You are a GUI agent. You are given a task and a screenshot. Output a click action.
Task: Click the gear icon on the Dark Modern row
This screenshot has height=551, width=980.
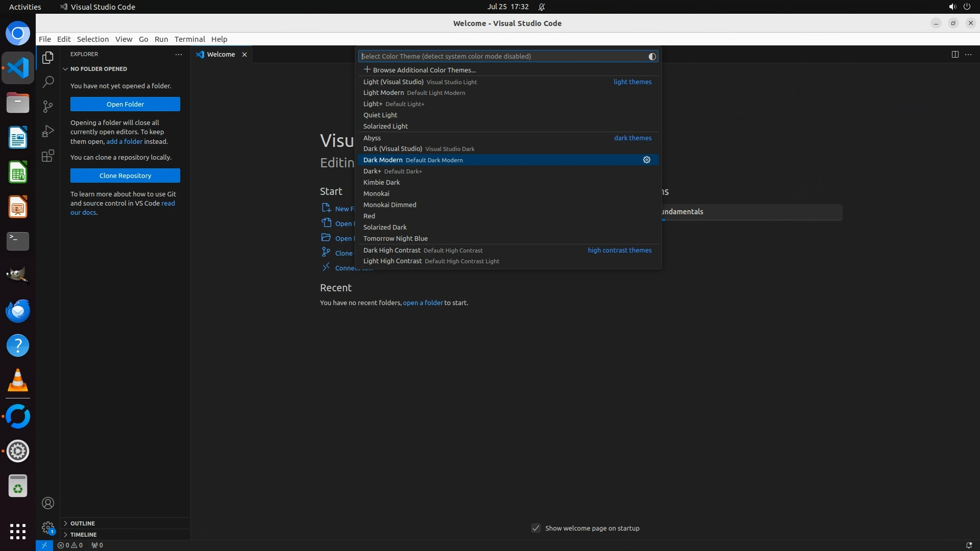point(647,160)
